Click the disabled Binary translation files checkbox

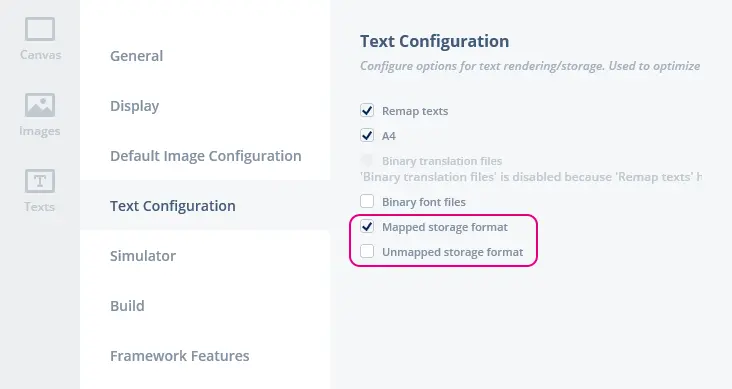pyautogui.click(x=367, y=161)
